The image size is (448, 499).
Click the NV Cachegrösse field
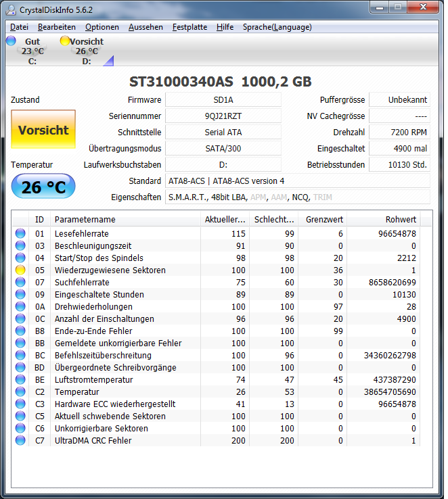click(399, 116)
